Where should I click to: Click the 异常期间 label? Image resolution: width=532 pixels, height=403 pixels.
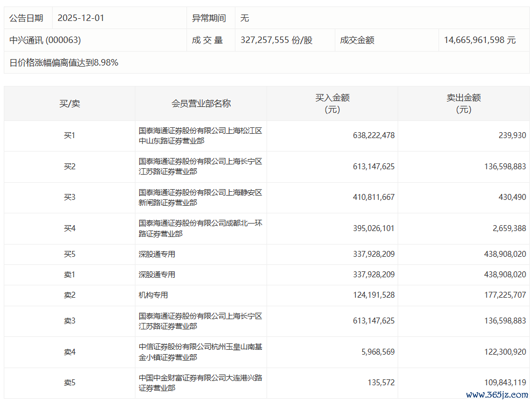(x=209, y=18)
